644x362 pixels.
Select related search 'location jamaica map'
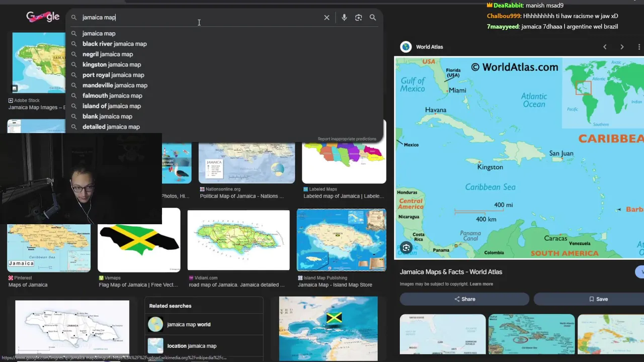click(204, 346)
